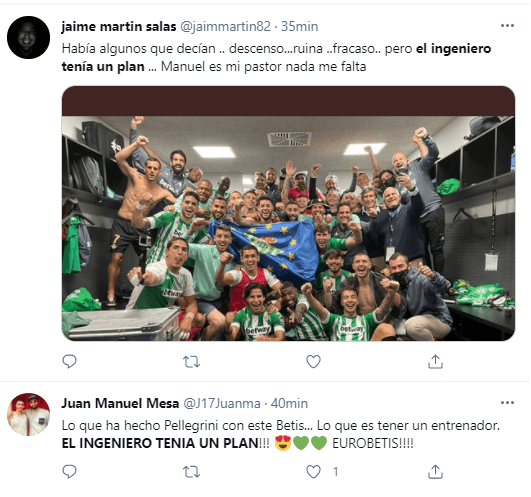
Task: Open more options on Juan Manuel's tweet
Action: [507, 403]
